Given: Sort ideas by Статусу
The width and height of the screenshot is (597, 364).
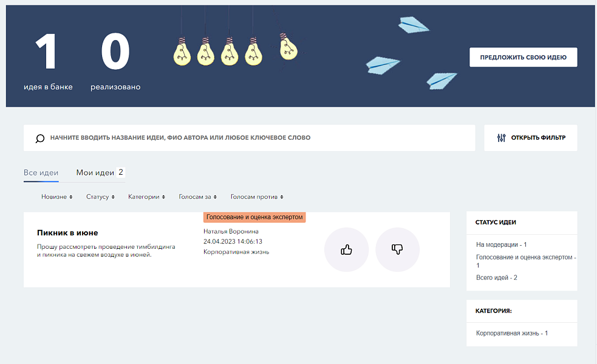Looking at the screenshot, I should tap(100, 197).
